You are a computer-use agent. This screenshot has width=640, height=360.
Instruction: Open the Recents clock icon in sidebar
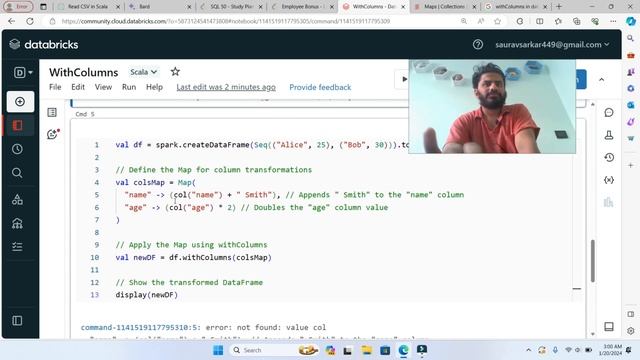[17, 149]
